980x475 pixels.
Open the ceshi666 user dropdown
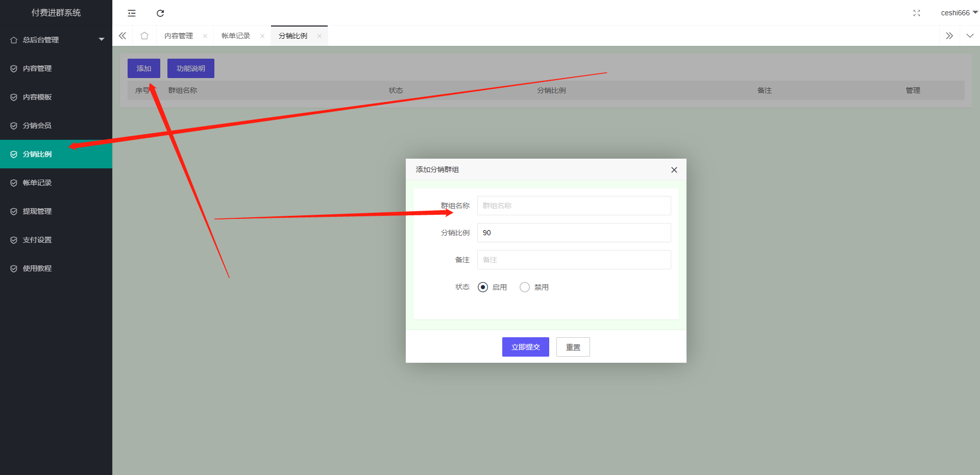(x=959, y=13)
